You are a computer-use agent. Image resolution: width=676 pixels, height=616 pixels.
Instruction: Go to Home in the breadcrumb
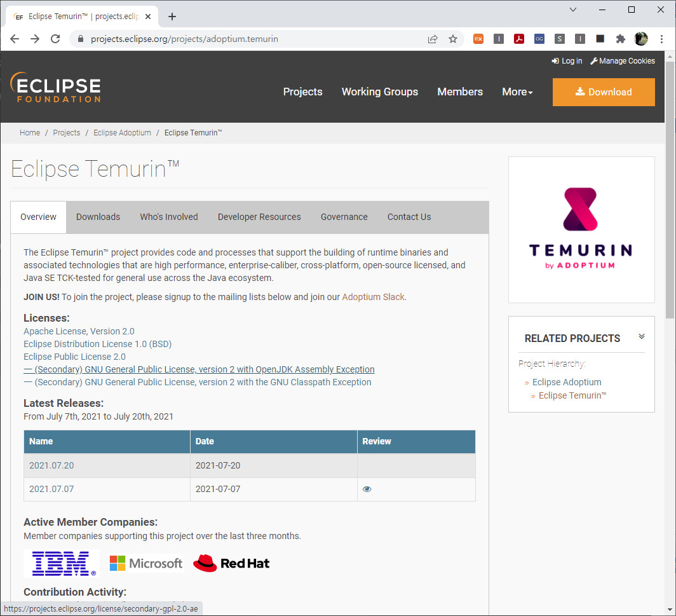point(30,133)
